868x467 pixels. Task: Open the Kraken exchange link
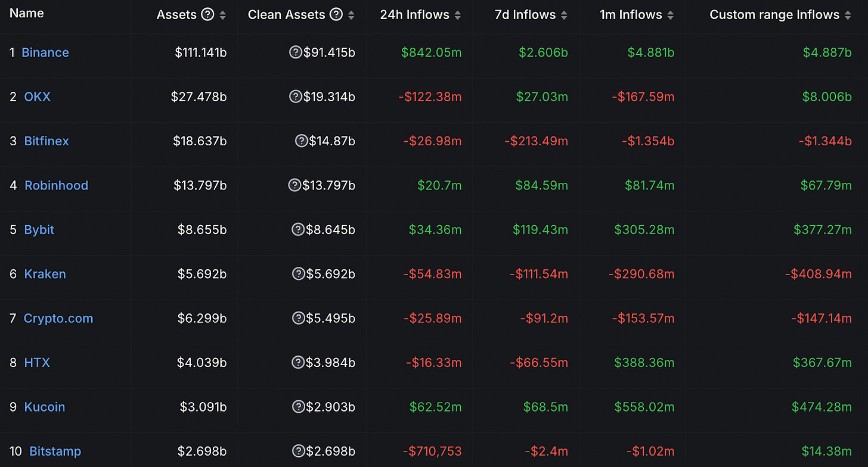point(45,274)
